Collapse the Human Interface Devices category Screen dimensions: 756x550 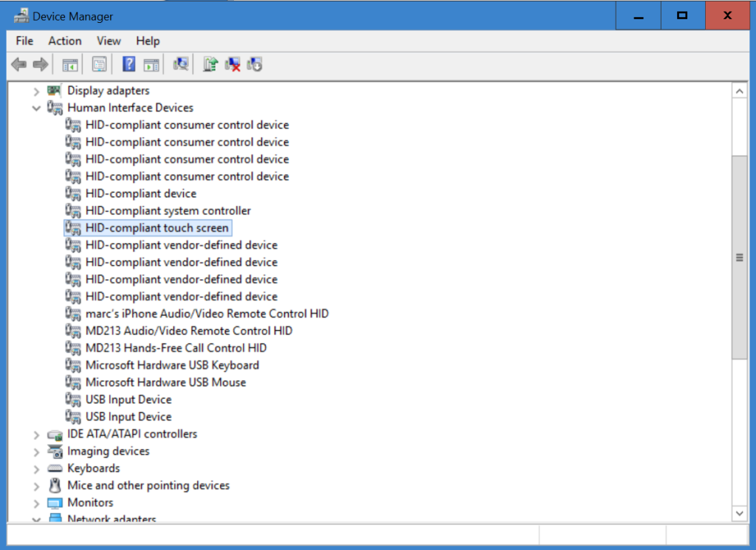pos(36,108)
